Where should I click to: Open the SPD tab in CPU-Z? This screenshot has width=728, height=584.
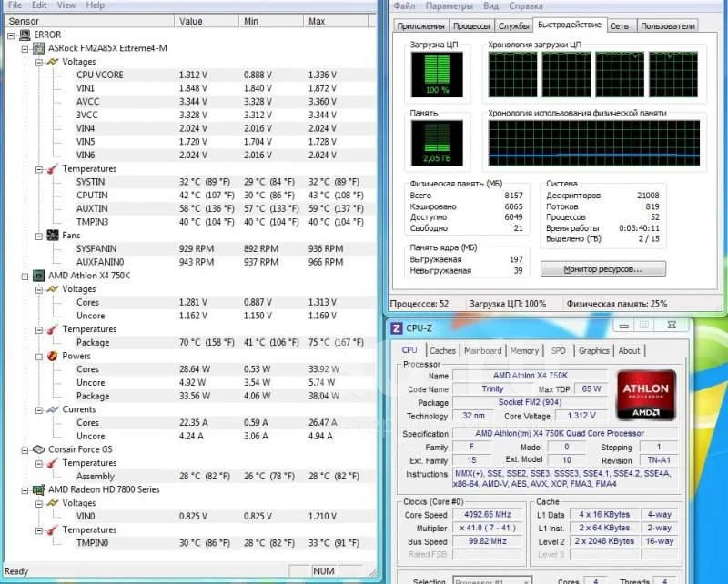[558, 351]
